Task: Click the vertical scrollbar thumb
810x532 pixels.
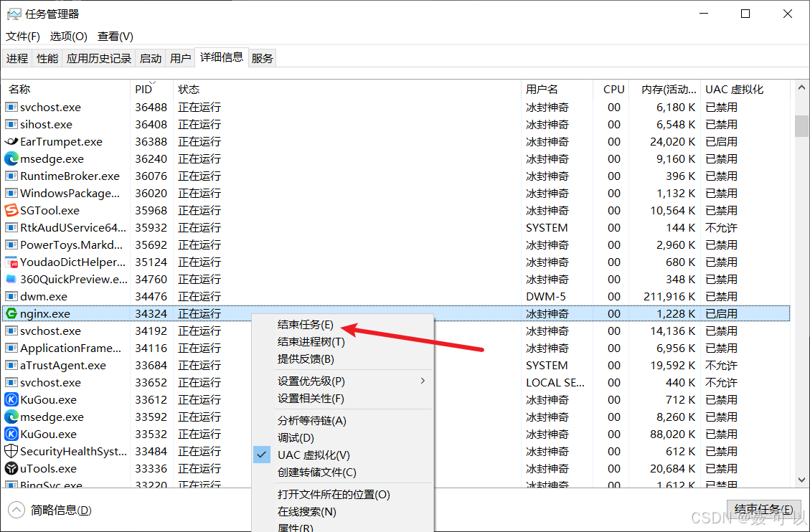Action: point(801,126)
